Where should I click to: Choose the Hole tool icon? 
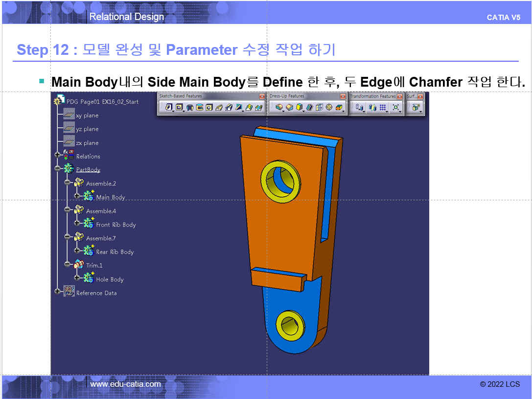(x=209, y=107)
